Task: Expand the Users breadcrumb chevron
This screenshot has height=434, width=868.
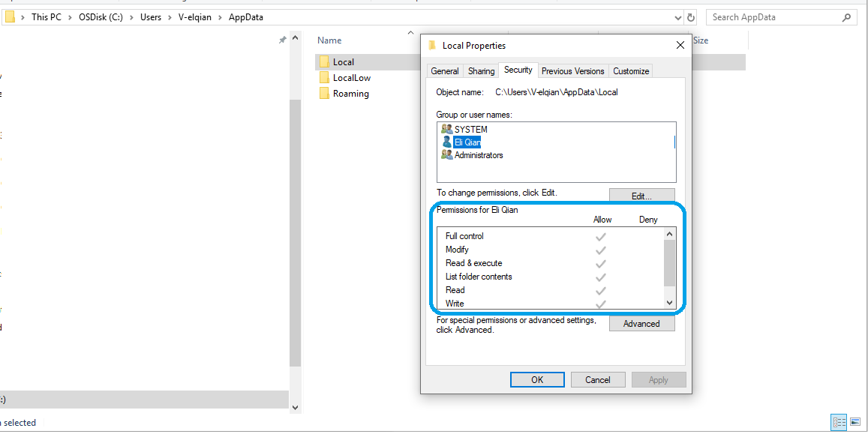Action: [x=171, y=16]
